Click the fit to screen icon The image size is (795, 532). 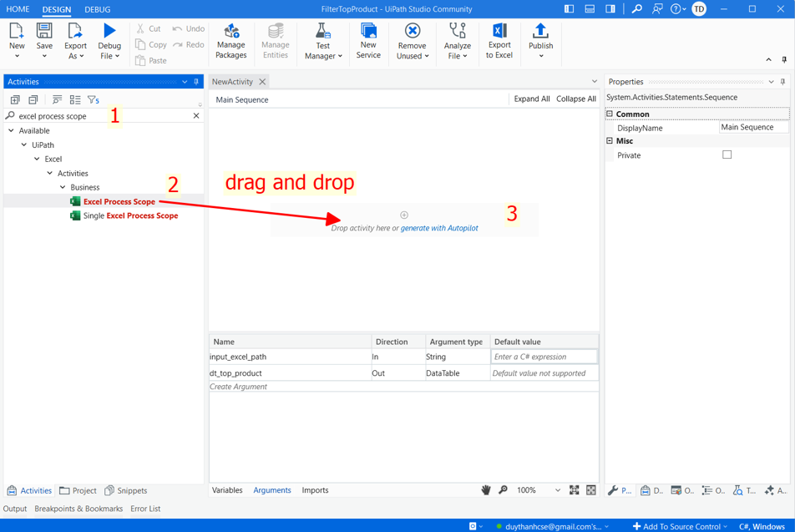tap(574, 490)
